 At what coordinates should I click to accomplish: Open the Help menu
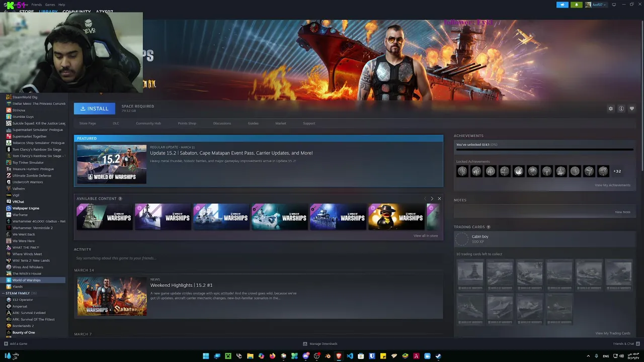point(61,5)
